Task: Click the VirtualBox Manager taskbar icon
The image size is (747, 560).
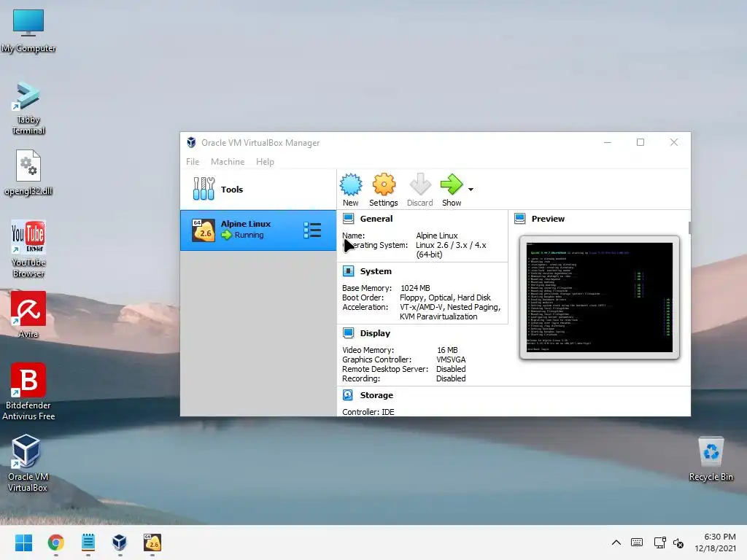Action: click(120, 542)
